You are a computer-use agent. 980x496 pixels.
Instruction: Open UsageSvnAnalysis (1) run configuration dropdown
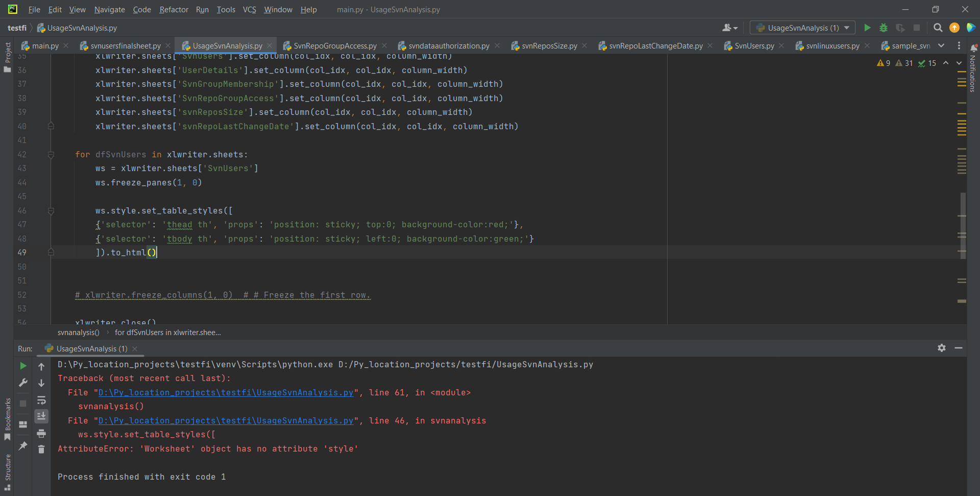click(802, 28)
